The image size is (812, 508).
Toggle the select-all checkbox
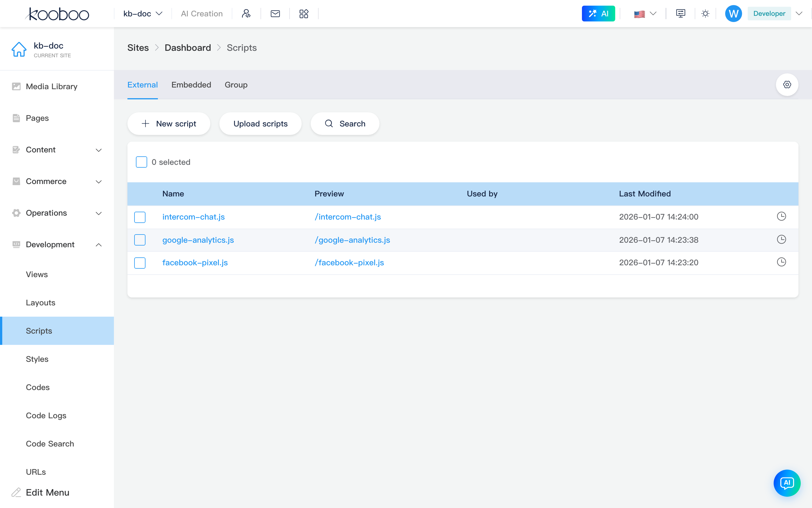point(141,162)
